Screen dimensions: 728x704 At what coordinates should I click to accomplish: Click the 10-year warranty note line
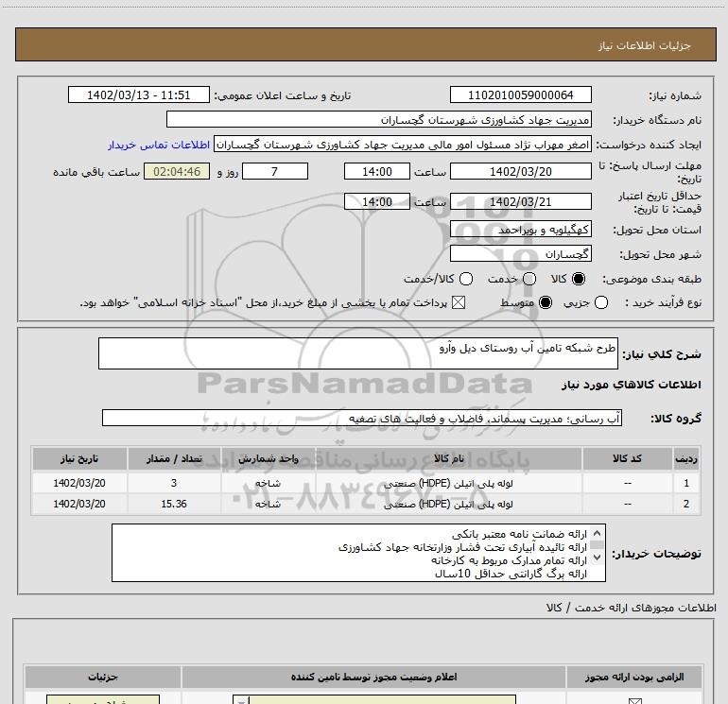511,574
